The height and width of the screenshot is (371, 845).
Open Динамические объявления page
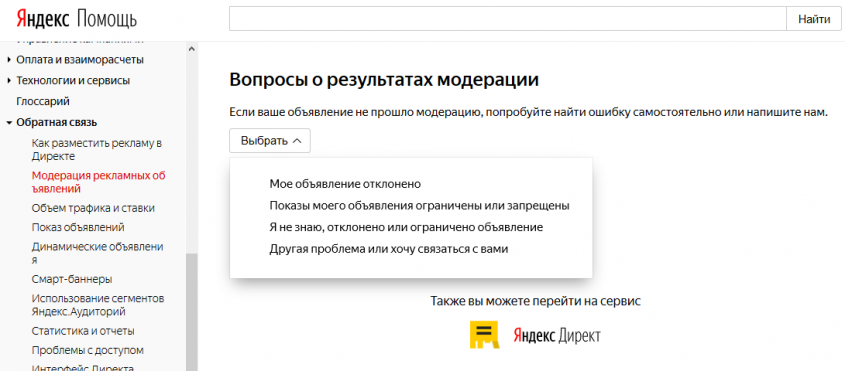point(97,253)
